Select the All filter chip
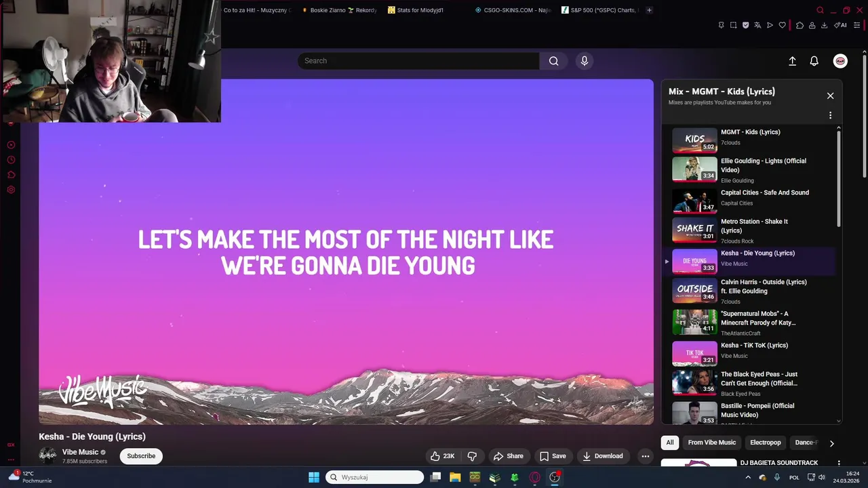This screenshot has height=488, width=868. (670, 443)
